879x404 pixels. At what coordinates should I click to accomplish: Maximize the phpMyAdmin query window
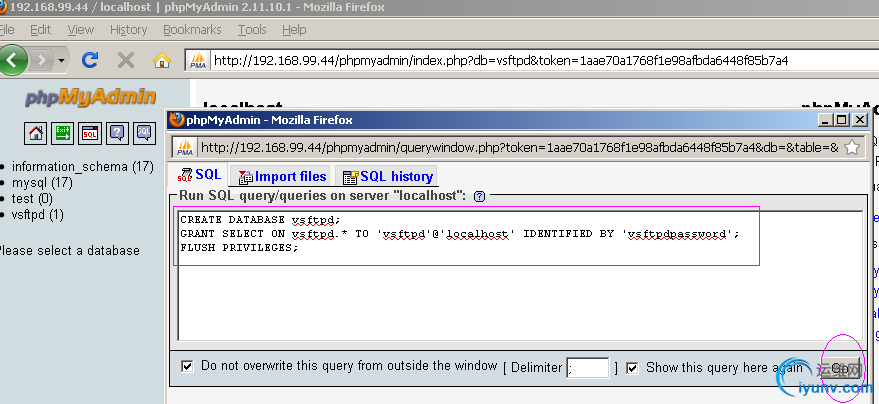pyautogui.click(x=842, y=120)
